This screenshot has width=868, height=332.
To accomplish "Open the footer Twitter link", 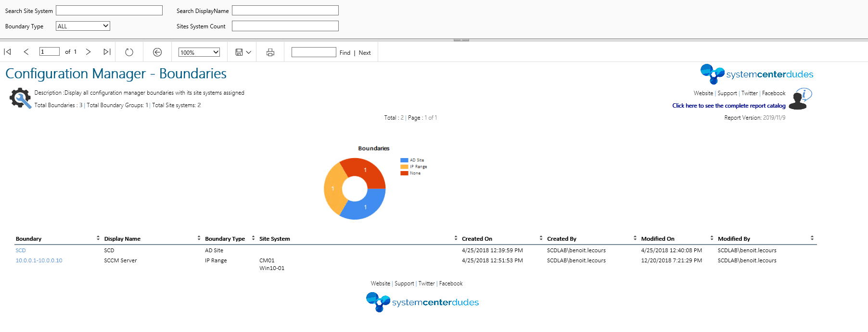I will (x=427, y=283).
